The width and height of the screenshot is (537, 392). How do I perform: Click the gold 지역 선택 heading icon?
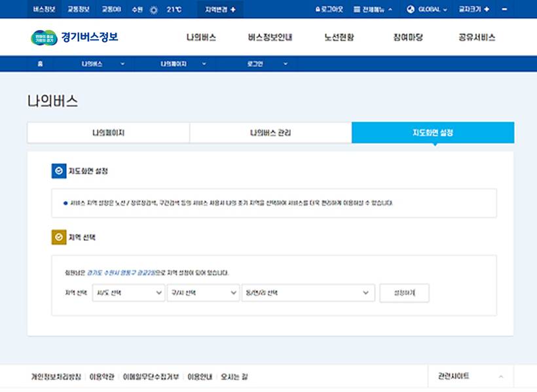59,237
